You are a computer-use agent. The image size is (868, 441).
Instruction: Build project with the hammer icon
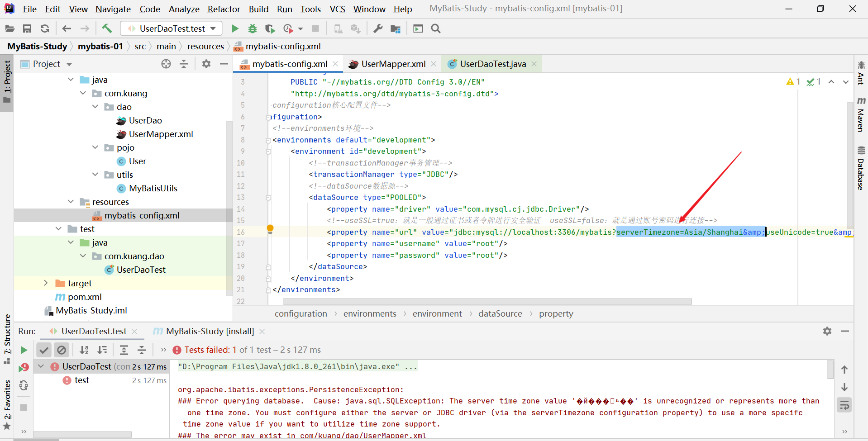click(107, 28)
